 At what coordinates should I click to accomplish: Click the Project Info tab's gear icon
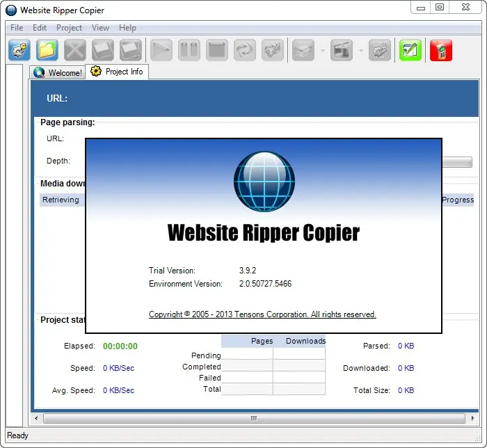click(x=96, y=71)
